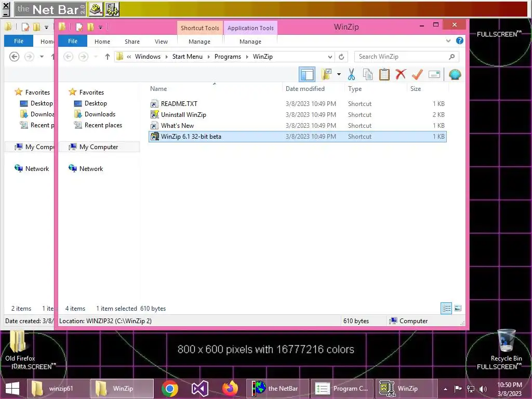Click the Programs breadcrumb segment
This screenshot has width=532, height=399.
click(x=228, y=57)
